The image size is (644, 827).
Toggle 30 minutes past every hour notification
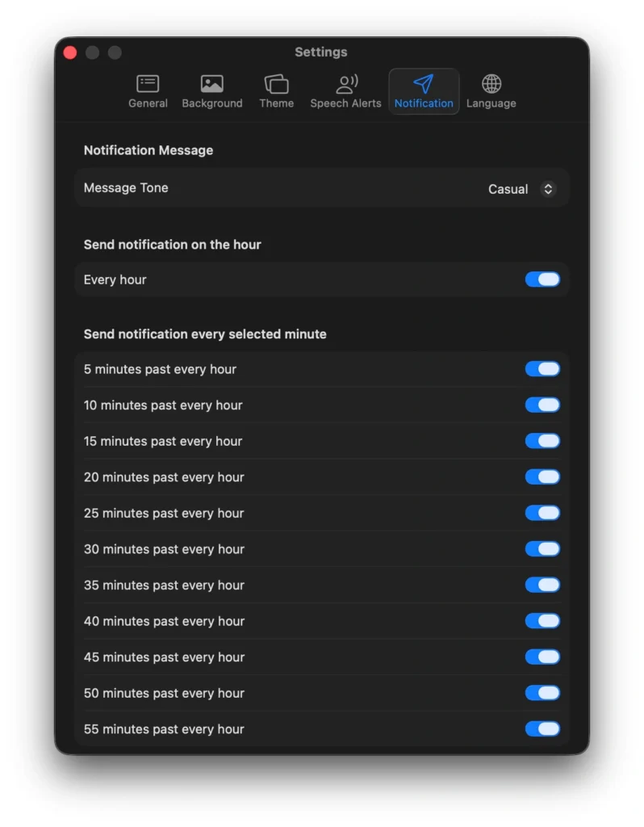[542, 549]
